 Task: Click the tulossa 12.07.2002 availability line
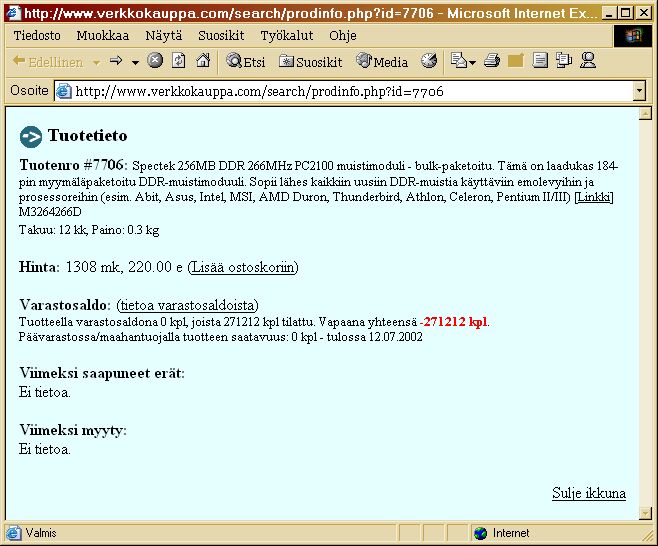(220, 337)
